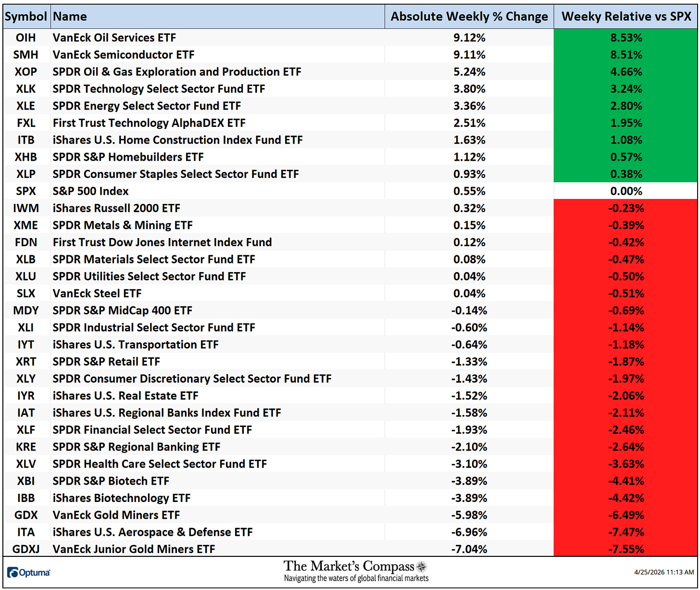Screen dimensions: 700x590
Task: Click the OIH symbol cell
Action: coord(26,38)
